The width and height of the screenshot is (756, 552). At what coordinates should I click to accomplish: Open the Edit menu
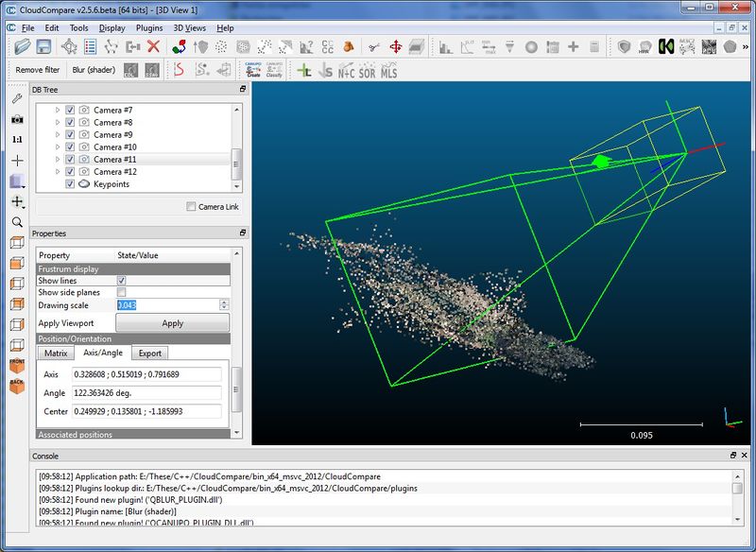52,28
